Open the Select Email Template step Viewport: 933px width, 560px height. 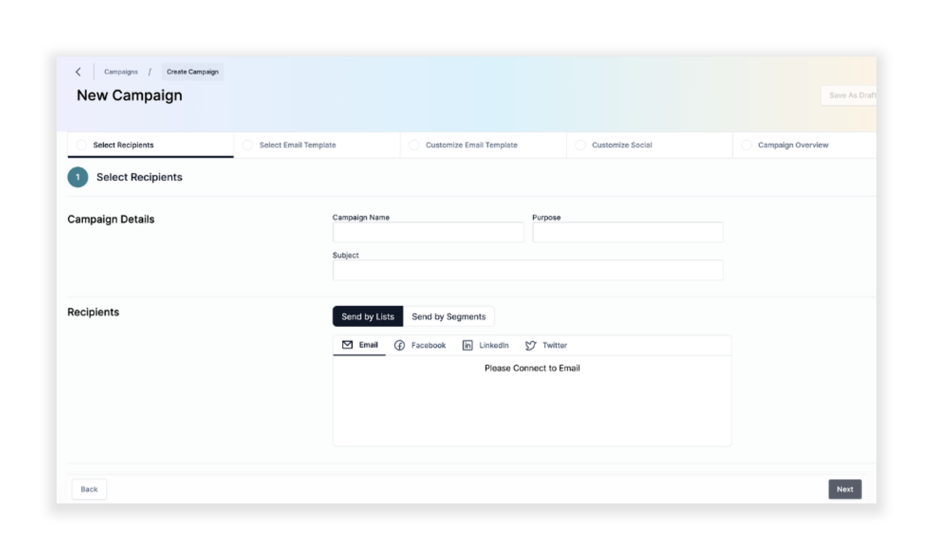coord(298,145)
